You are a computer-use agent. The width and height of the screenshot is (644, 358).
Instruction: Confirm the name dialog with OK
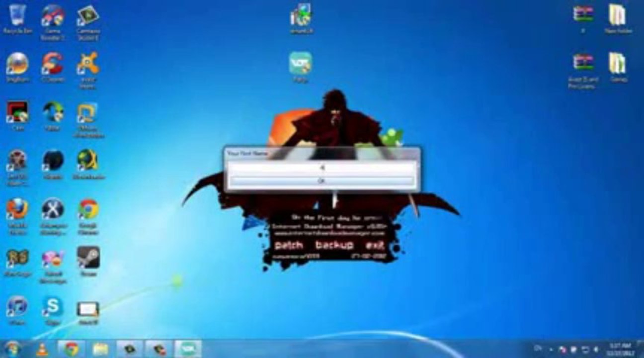click(322, 182)
